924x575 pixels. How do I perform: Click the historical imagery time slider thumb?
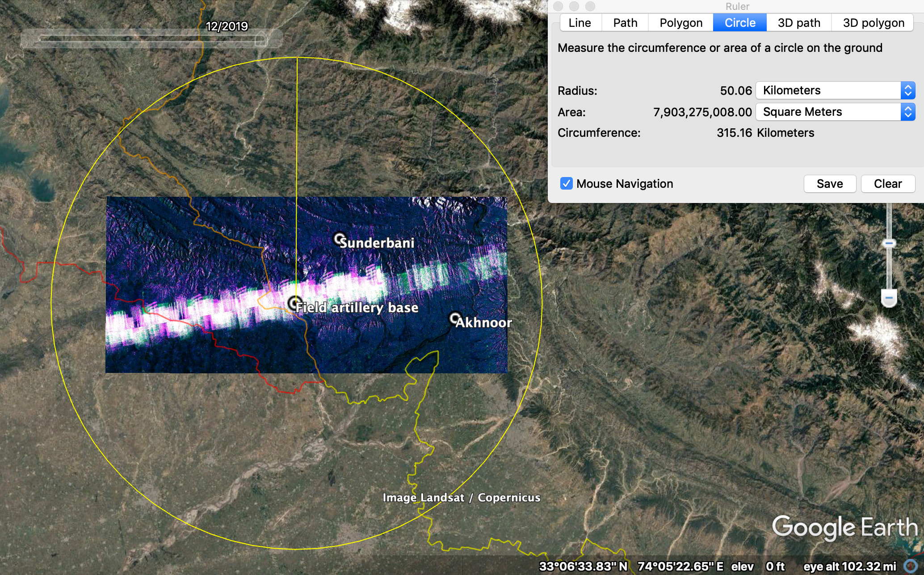[261, 40]
